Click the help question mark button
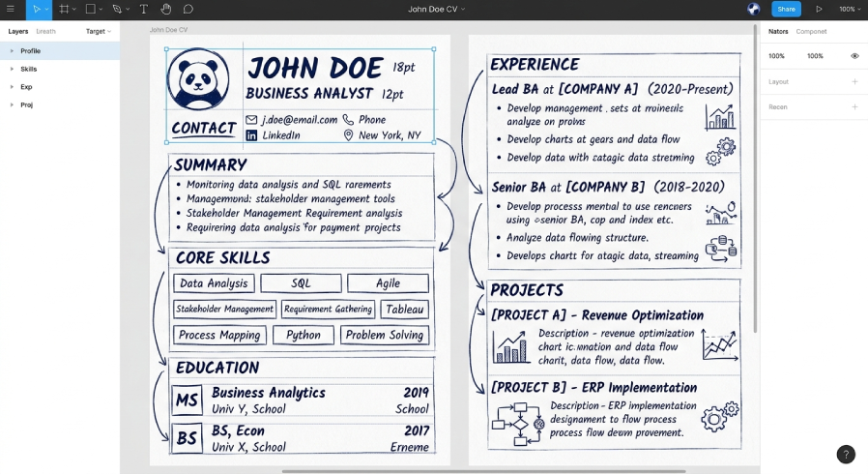Screen dimensions: 868x474 coord(846,454)
